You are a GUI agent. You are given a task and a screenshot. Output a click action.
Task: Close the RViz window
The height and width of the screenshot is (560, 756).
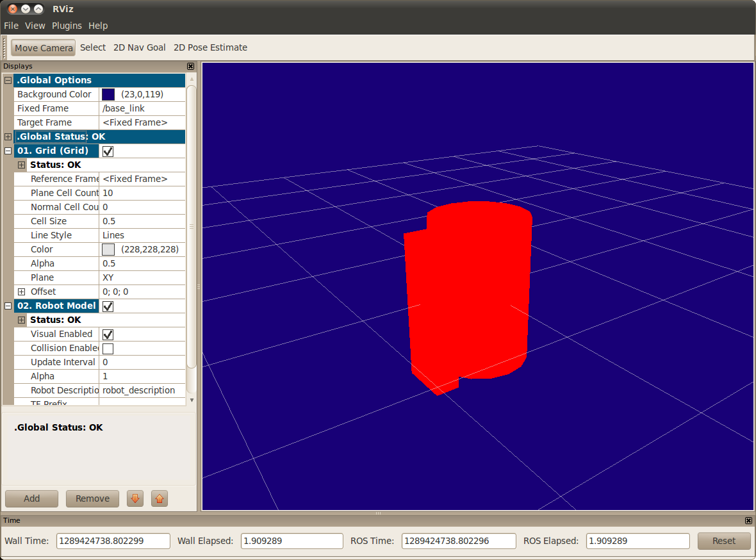point(13,9)
